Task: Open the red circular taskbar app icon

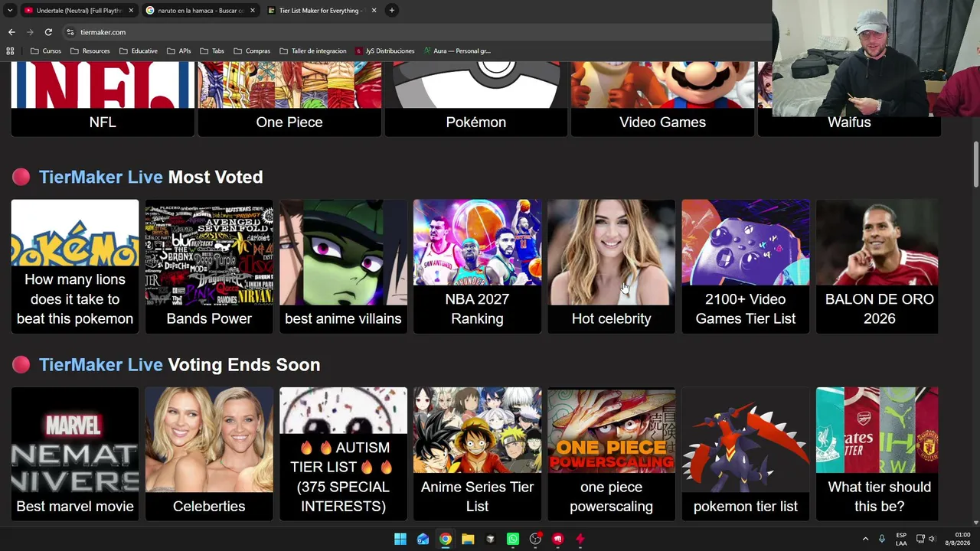Action: [557, 539]
